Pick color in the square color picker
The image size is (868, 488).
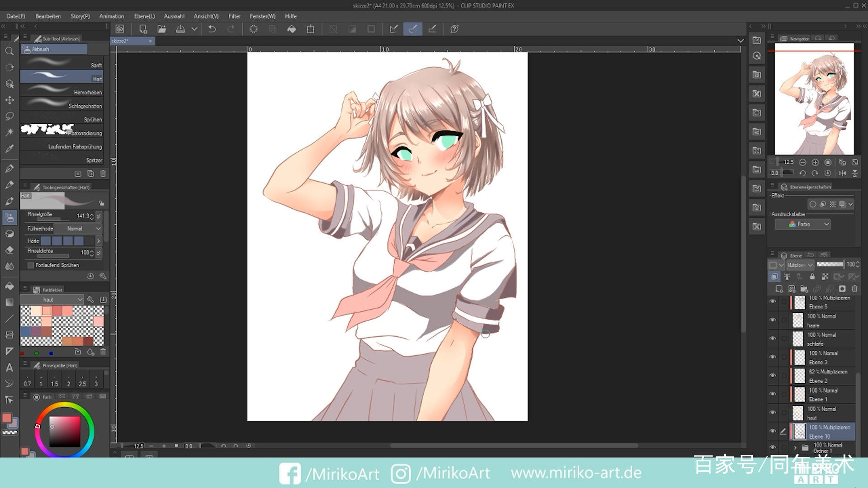pyautogui.click(x=65, y=432)
